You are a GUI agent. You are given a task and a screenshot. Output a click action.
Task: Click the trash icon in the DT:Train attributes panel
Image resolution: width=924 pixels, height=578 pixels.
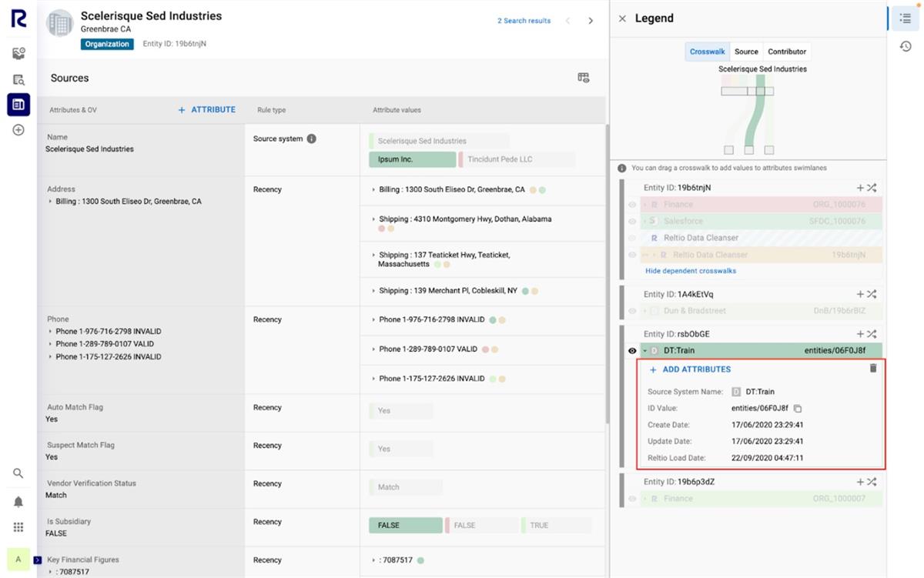click(873, 368)
